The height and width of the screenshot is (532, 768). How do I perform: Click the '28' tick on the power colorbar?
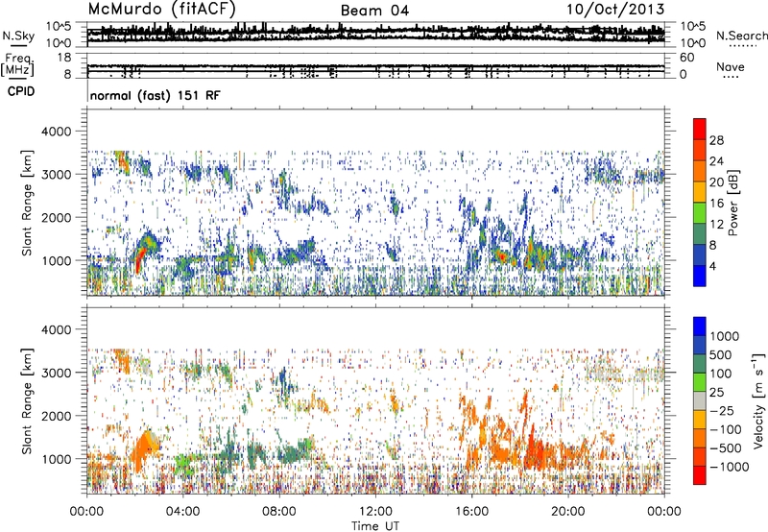(x=716, y=140)
